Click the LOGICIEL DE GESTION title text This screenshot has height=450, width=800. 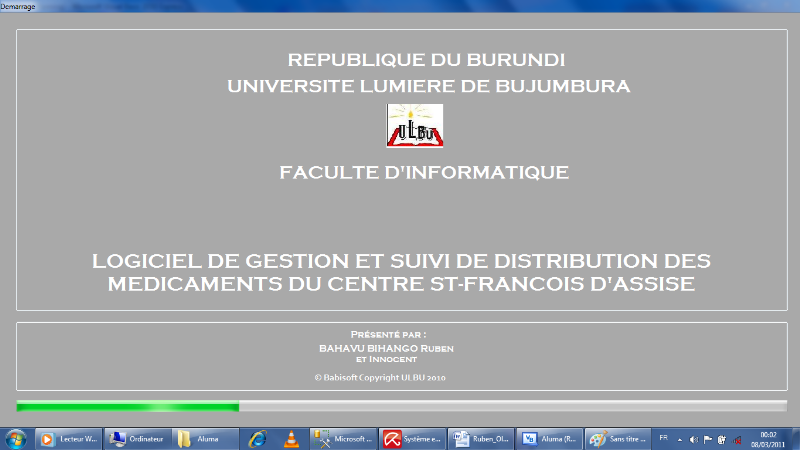402,272
